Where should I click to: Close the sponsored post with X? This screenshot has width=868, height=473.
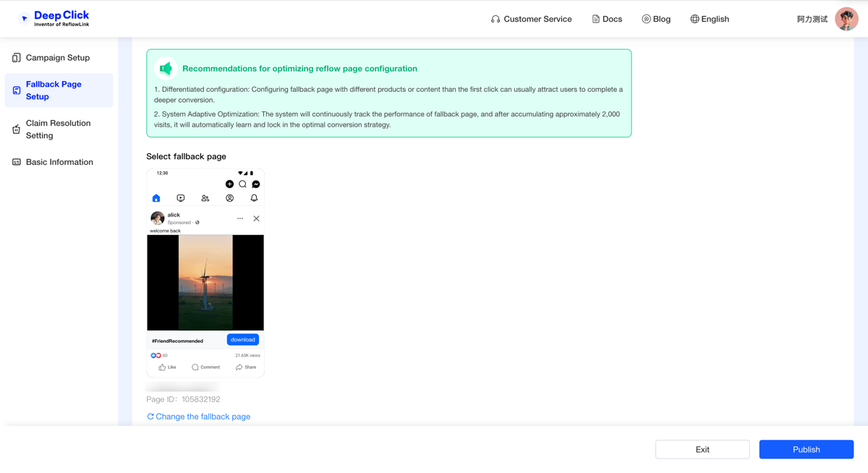256,218
